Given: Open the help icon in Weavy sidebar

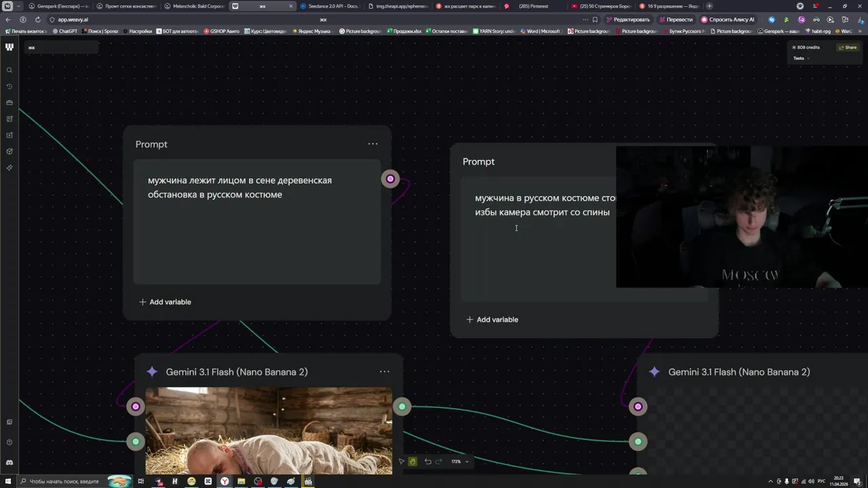Looking at the screenshot, I should 9,442.
